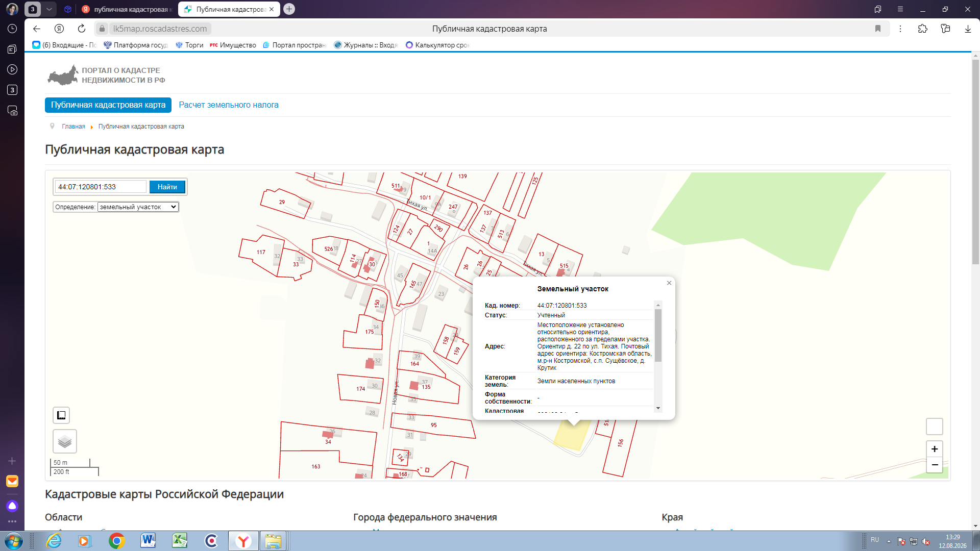Click the portal logo ПОРТАЛ О КАДАСТРЕ
The width and height of the screenshot is (980, 551).
pos(106,76)
